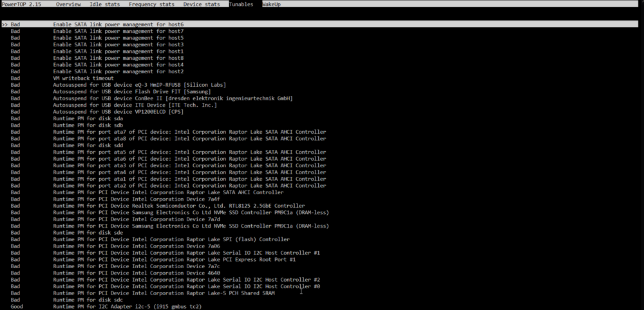Select Runtime PM for I2C Host Controller #0
The image size is (644, 310).
pyautogui.click(x=165, y=287)
